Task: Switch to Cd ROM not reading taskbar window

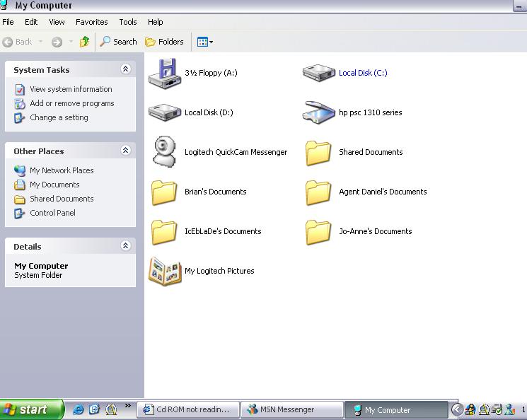Action: point(188,410)
